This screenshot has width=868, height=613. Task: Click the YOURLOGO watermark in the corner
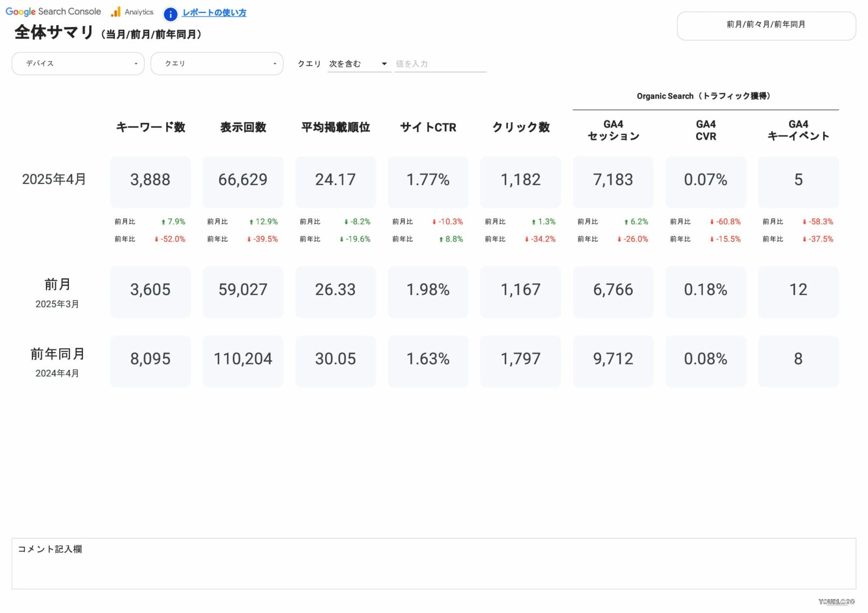836,602
